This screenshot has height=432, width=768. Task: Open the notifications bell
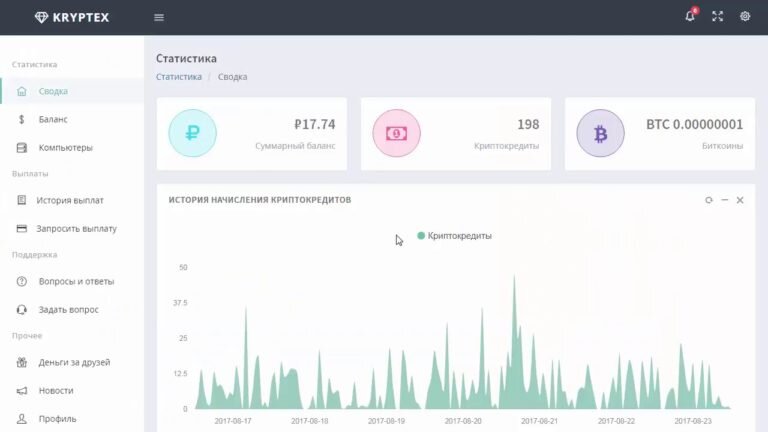click(690, 16)
